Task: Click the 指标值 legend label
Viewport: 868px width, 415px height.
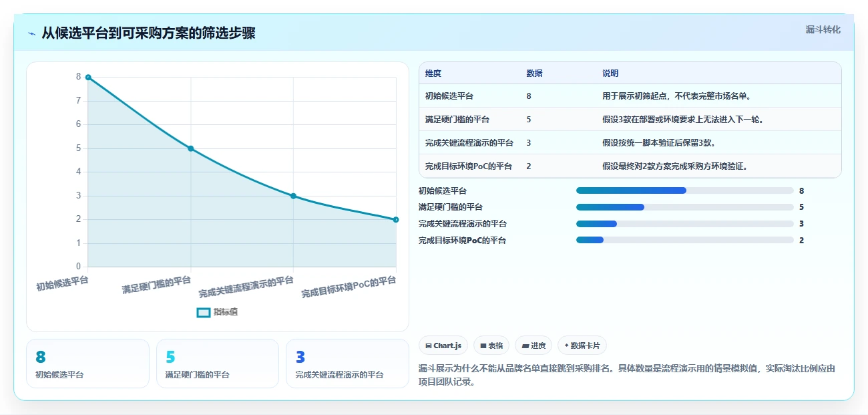Action: click(x=226, y=312)
